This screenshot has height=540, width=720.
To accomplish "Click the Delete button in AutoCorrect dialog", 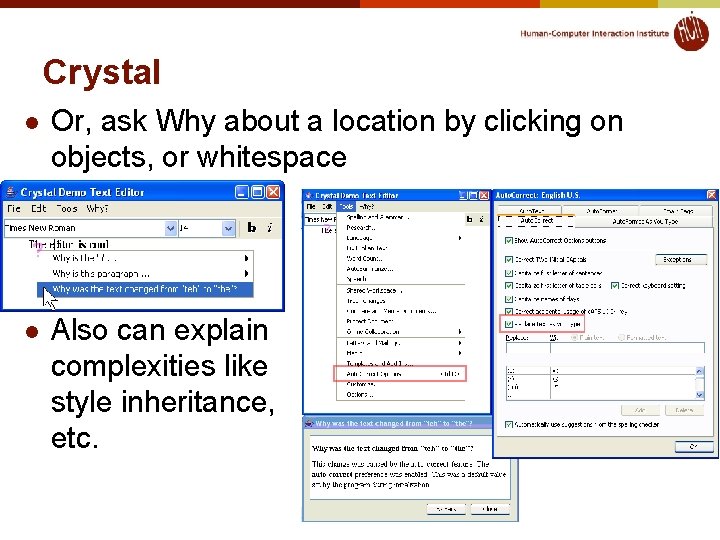I will [x=684, y=410].
